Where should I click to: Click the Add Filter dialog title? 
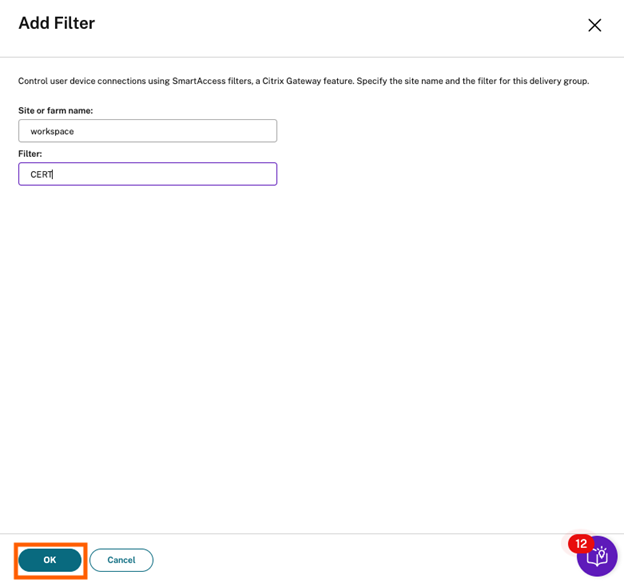point(56,23)
